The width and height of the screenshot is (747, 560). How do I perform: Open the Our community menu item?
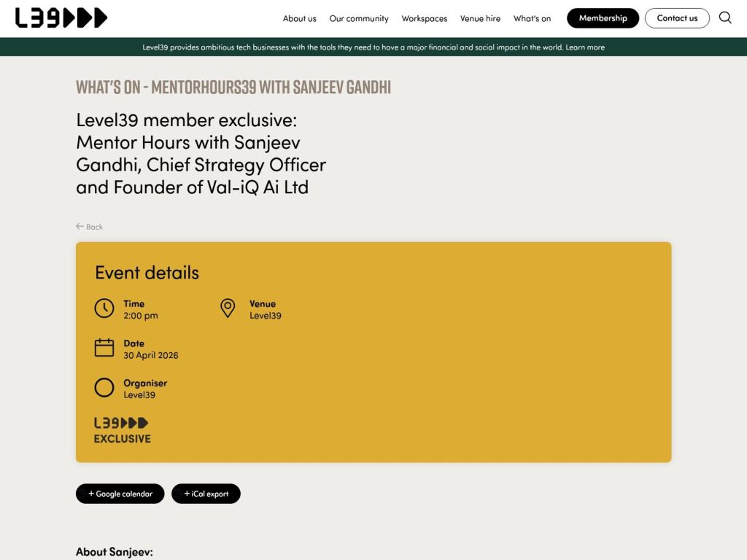tap(359, 18)
